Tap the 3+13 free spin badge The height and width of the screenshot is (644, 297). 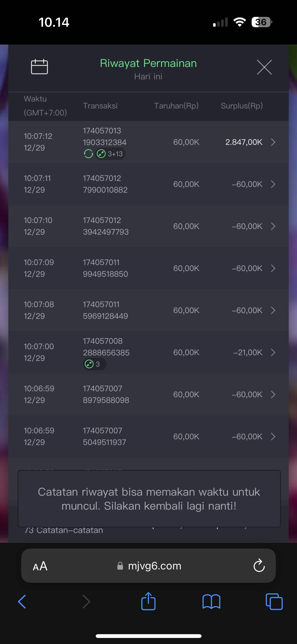110,154
